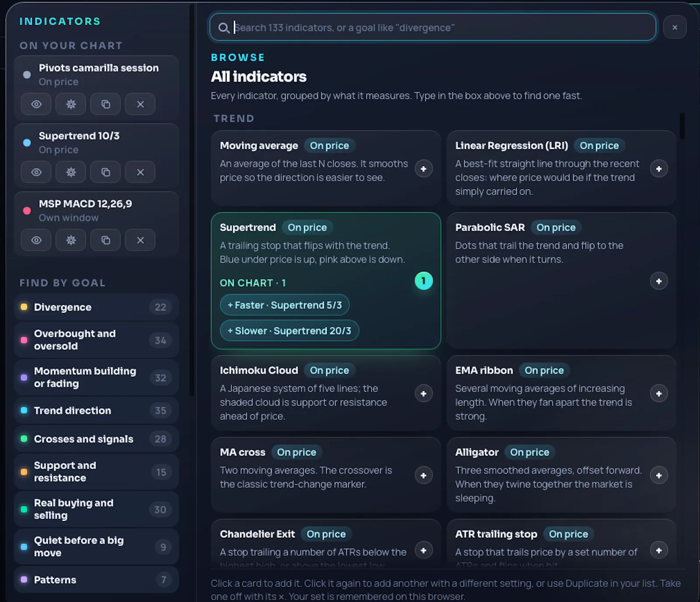Viewport: 700px width, 602px height.
Task: Toggle visibility of MSP MACD 12,26,9
Action: (x=36, y=240)
